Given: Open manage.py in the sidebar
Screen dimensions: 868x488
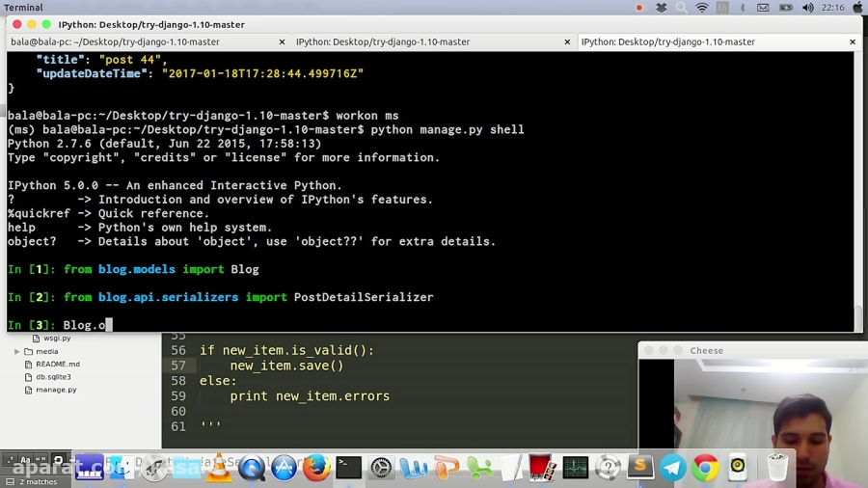Looking at the screenshot, I should point(56,390).
